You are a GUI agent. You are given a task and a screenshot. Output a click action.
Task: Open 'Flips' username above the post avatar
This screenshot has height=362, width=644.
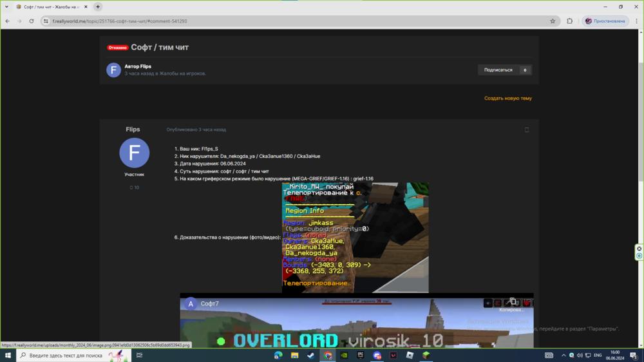133,129
